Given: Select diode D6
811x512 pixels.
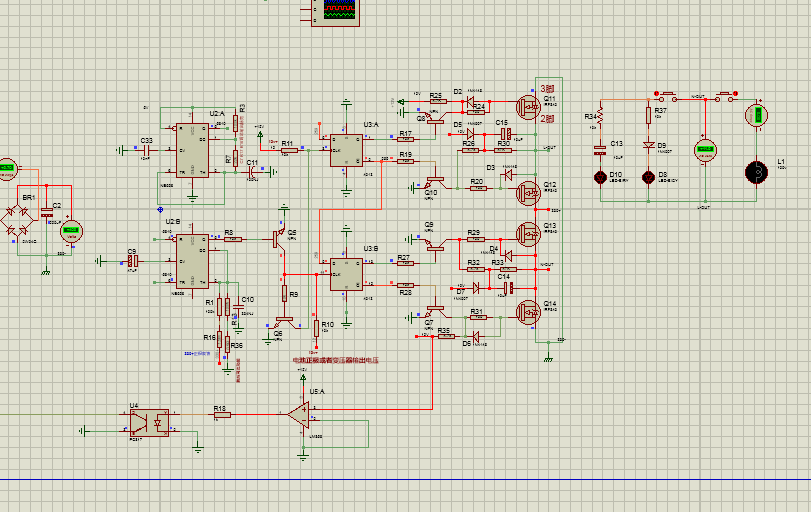Looking at the screenshot, I should pyautogui.click(x=476, y=336).
